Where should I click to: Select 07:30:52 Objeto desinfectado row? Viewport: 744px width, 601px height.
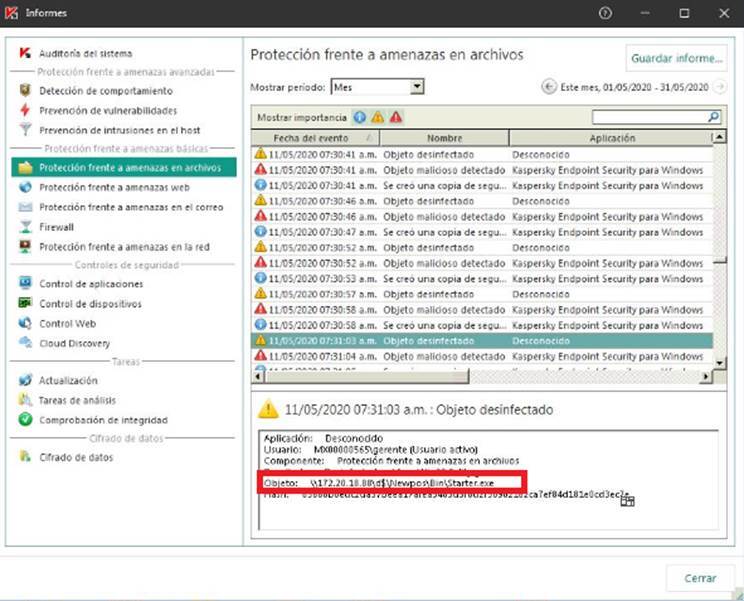pos(482,248)
